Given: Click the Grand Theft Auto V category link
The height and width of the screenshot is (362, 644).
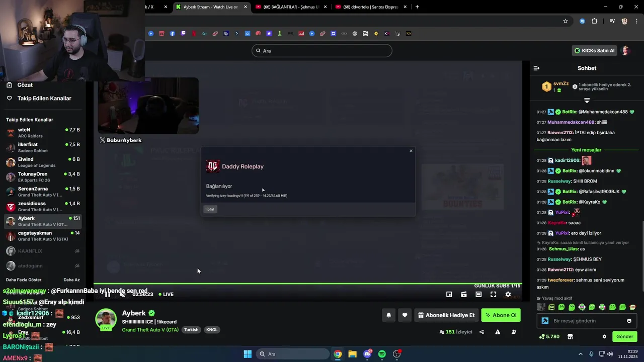Looking at the screenshot, I should [150, 330].
